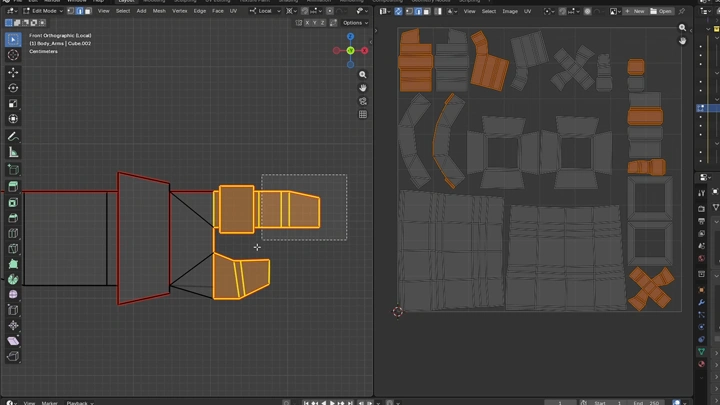Select the Poly Build tool
Screen dimensions: 720x405
click(x=13, y=264)
